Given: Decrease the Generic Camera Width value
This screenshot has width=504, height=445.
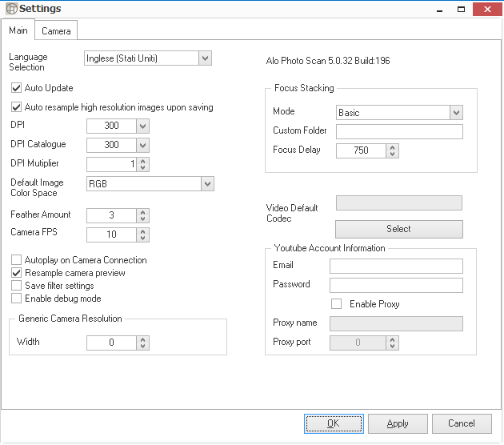Looking at the screenshot, I should (142, 347).
